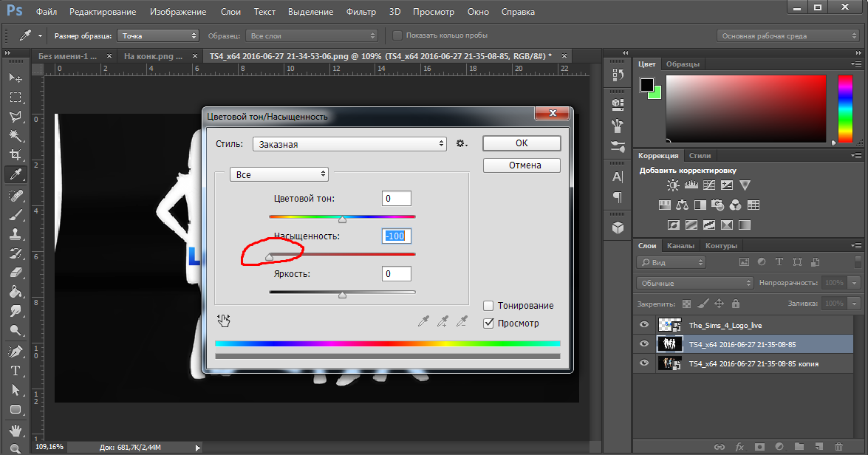Hide the TS4_x64 копия layer

pyautogui.click(x=644, y=363)
